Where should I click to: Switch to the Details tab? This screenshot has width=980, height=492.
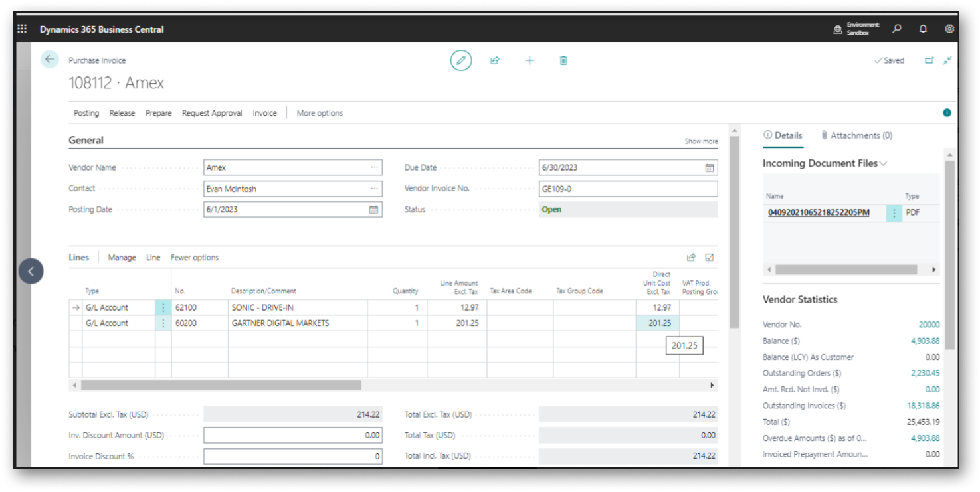pyautogui.click(x=783, y=135)
